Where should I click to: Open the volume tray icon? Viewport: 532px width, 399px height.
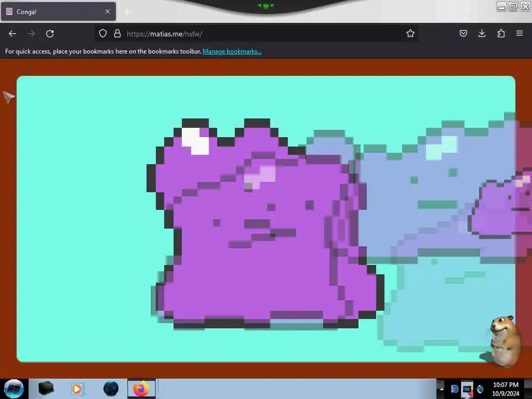[480, 389]
